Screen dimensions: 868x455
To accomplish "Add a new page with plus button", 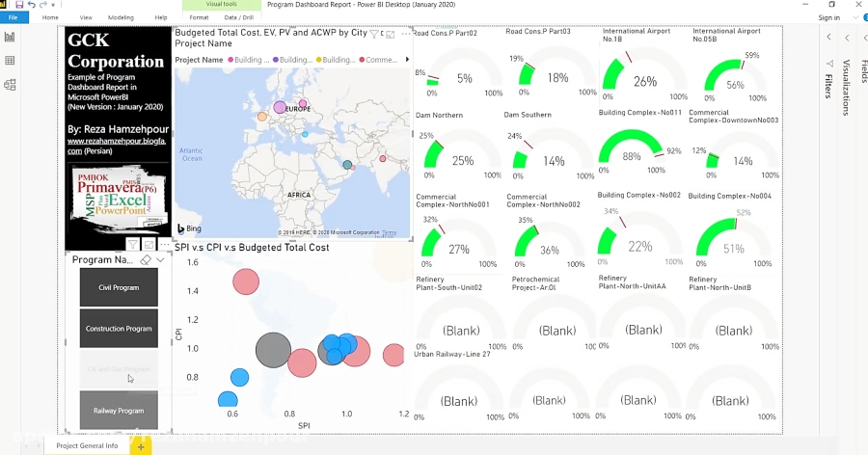I will point(141,446).
